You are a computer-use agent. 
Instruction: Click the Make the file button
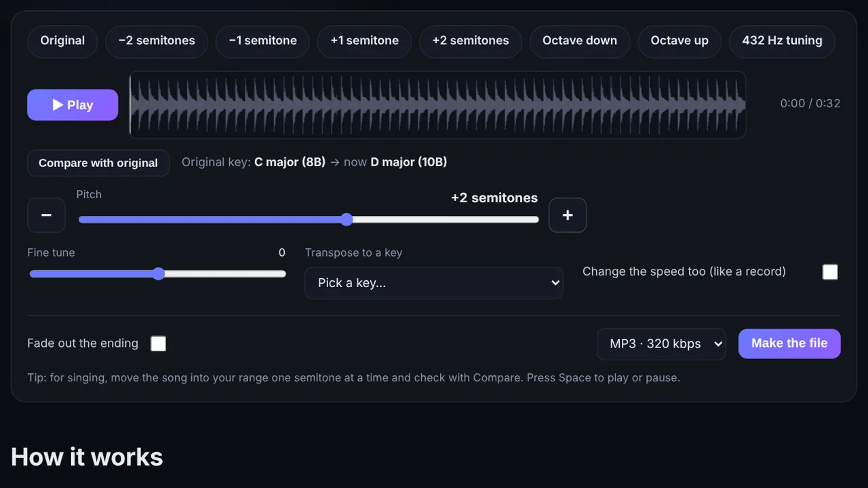tap(789, 343)
